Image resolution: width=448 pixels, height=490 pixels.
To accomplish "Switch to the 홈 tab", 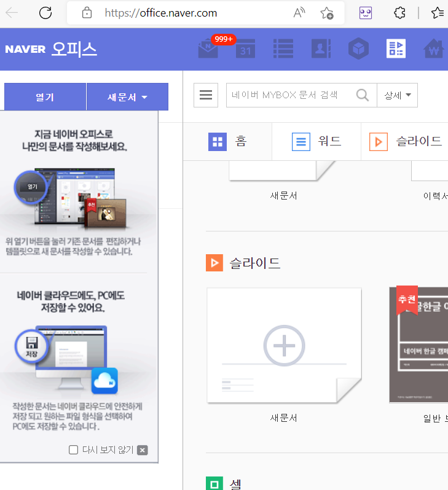I will (227, 142).
